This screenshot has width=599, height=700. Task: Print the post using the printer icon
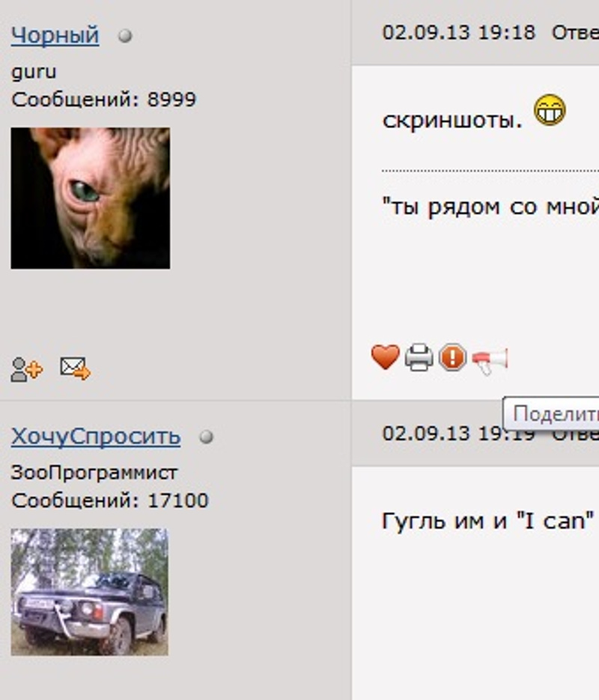[419, 358]
